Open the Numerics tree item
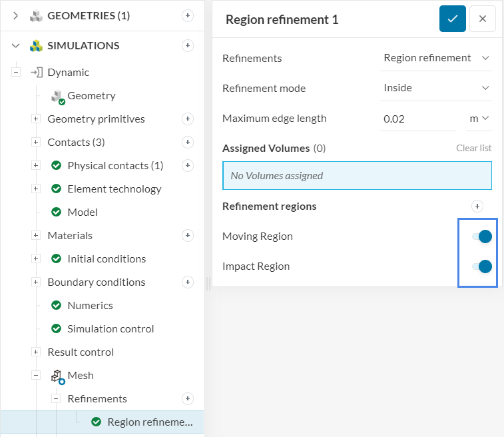This screenshot has height=437, width=504. point(90,305)
